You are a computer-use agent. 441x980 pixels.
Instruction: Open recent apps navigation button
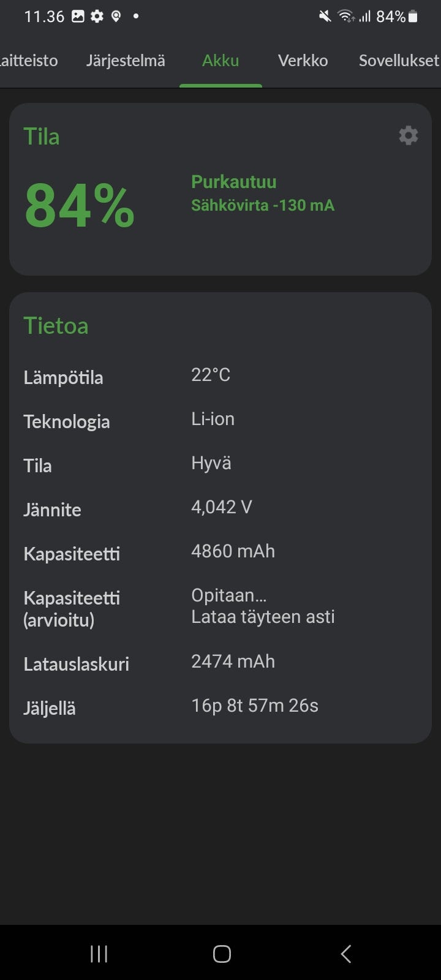[x=99, y=953]
